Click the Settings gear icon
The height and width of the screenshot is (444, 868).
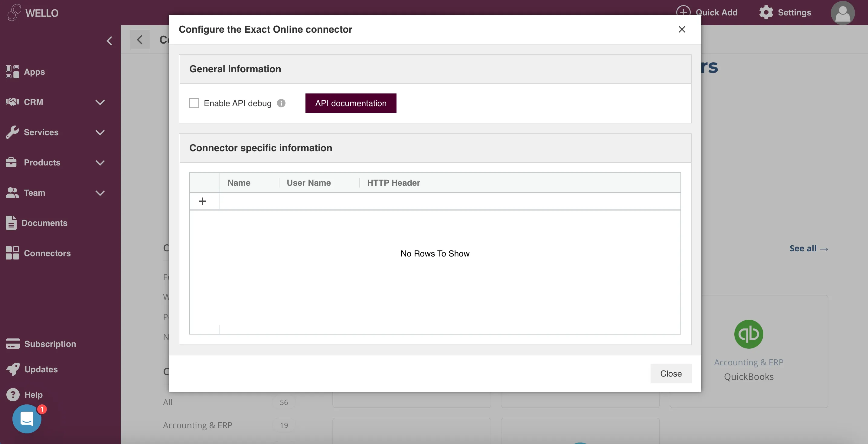coord(766,12)
